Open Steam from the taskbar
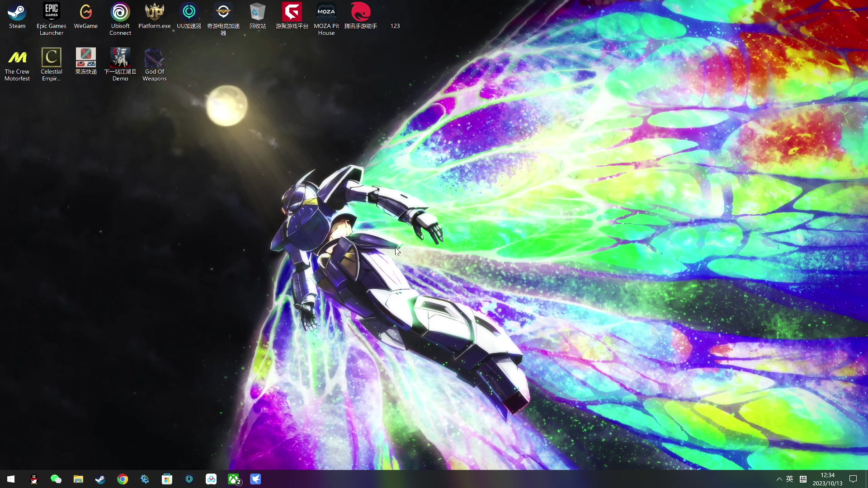The height and width of the screenshot is (488, 868). (x=100, y=479)
